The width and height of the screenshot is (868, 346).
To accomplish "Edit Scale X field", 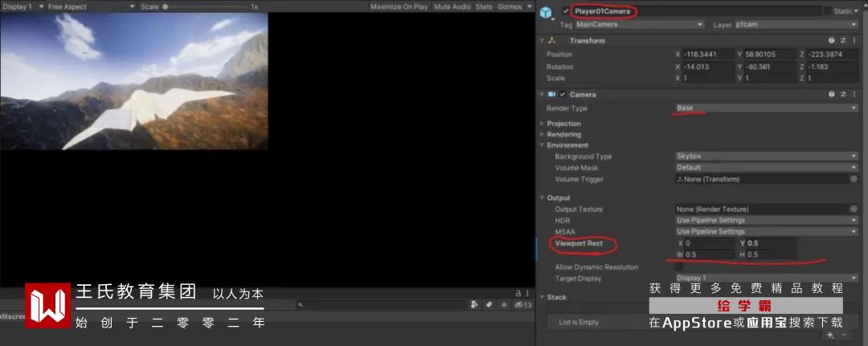I will pyautogui.click(x=707, y=79).
